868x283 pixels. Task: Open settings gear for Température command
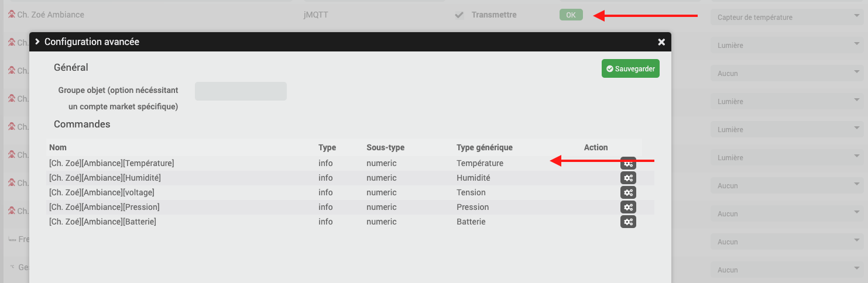click(x=628, y=164)
